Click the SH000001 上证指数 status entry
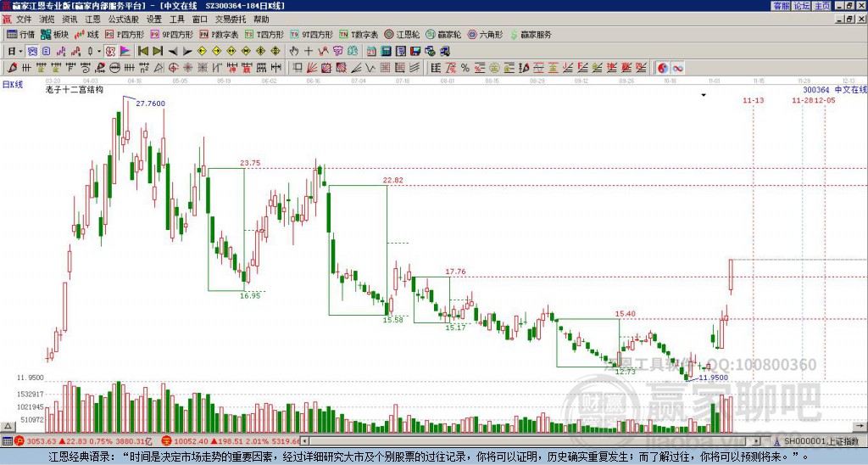868x465 pixels. [x=821, y=441]
